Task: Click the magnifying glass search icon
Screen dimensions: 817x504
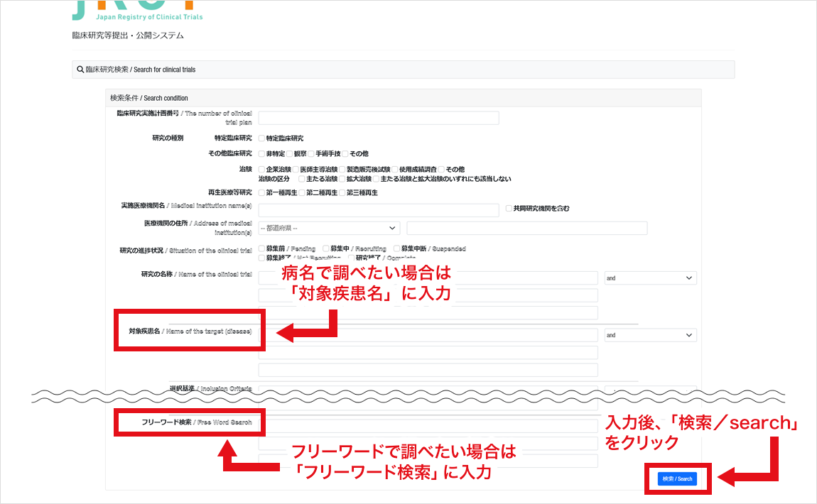Action: tap(81, 69)
